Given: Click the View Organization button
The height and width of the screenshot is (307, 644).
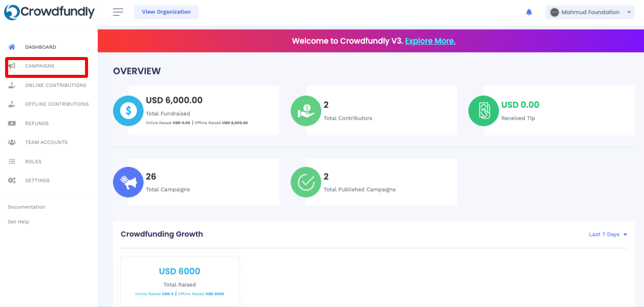Looking at the screenshot, I should coord(166,12).
